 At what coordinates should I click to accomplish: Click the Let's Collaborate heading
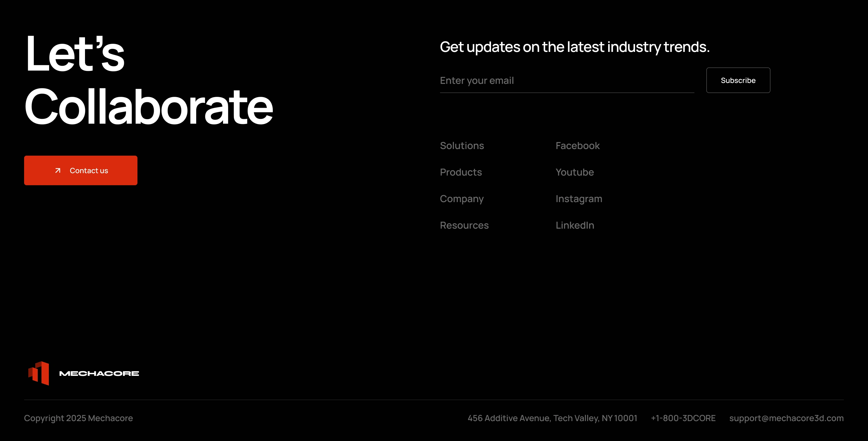pyautogui.click(x=148, y=81)
